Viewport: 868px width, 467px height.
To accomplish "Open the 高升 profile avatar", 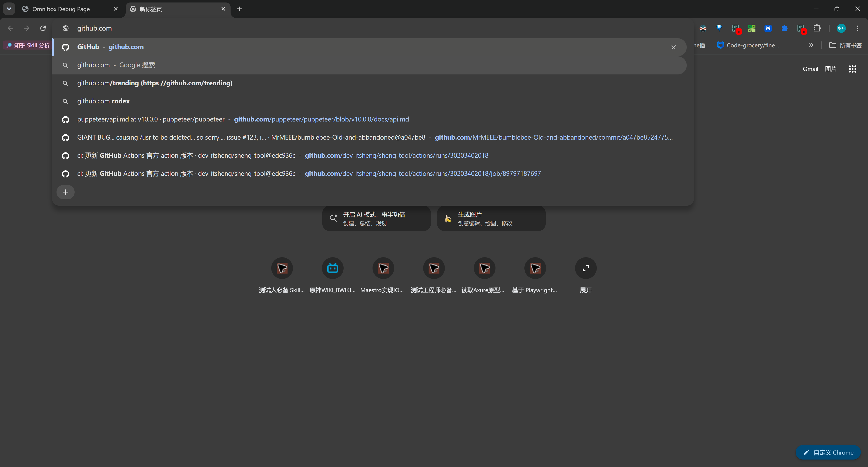I will (841, 28).
